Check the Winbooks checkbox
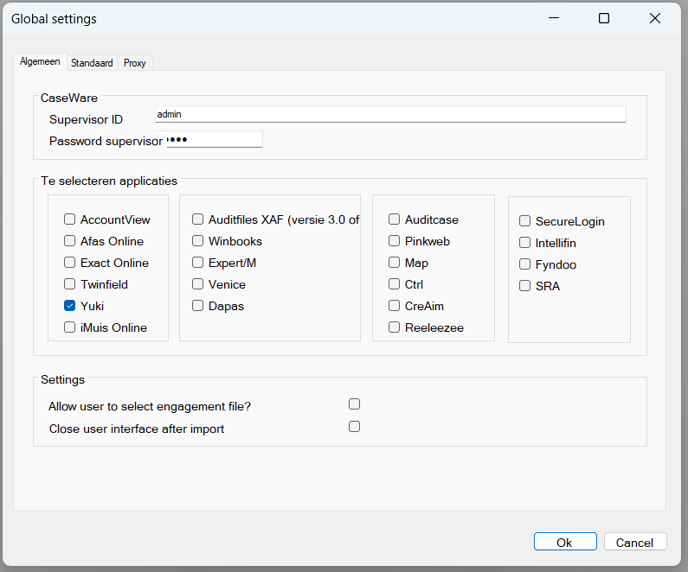 pyautogui.click(x=198, y=240)
